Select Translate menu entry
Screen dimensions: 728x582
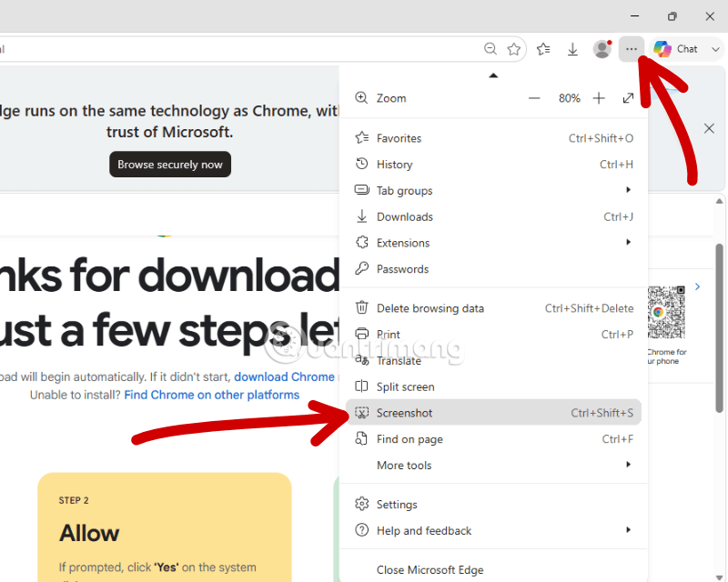click(493, 361)
